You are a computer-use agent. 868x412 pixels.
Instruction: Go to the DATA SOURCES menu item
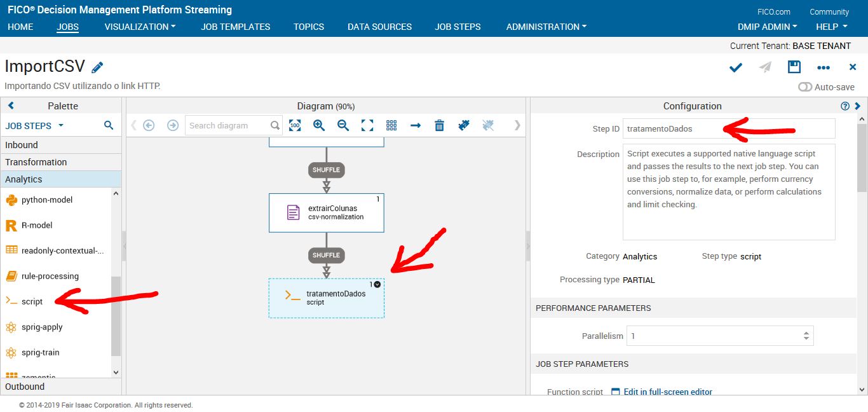[x=379, y=27]
